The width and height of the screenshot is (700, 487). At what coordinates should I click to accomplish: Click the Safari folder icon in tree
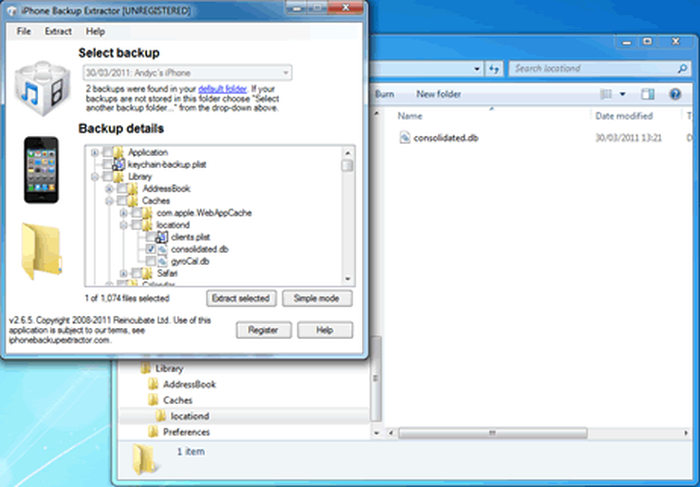(147, 273)
